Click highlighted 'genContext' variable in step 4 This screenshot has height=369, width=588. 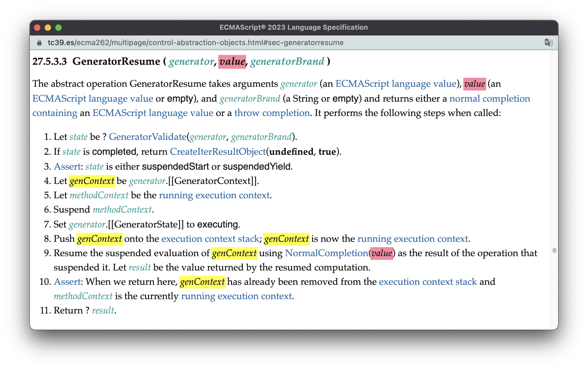click(x=92, y=181)
